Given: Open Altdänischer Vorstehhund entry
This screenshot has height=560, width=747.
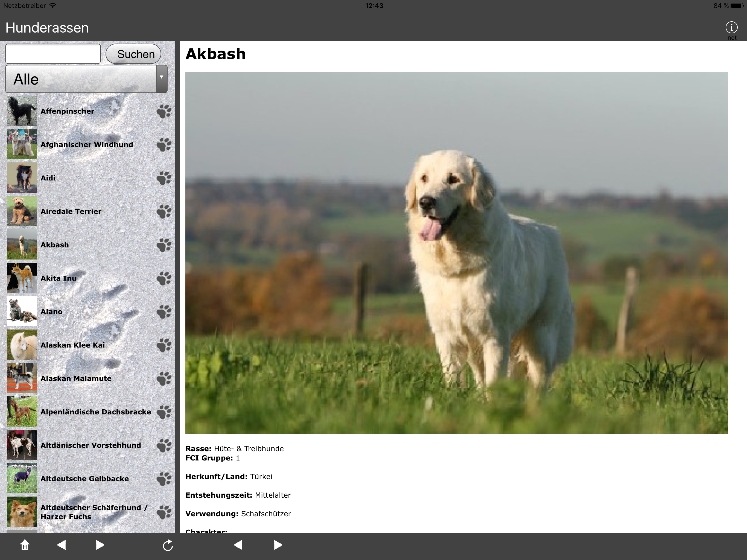Looking at the screenshot, I should pos(91,445).
